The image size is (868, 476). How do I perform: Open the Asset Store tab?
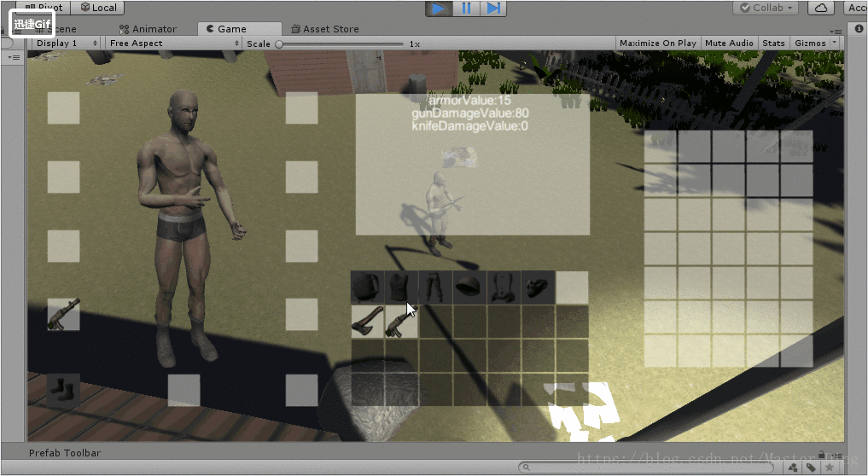(325, 29)
